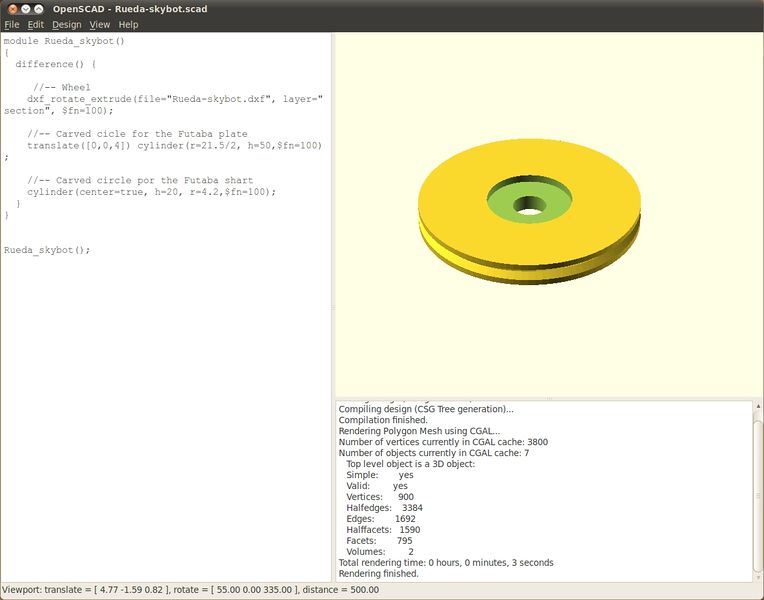
Task: Close the OpenSCAD window
Action: coord(11,8)
